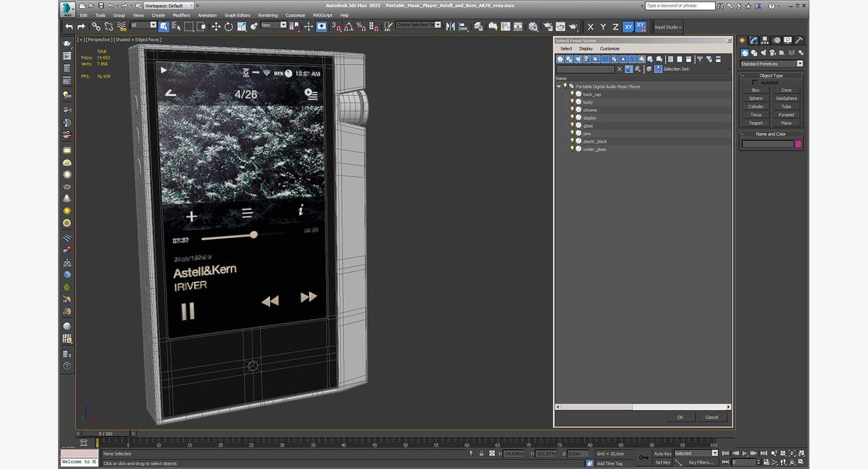Image resolution: width=868 pixels, height=469 pixels.
Task: Open the Modifiers menu
Action: click(x=181, y=15)
